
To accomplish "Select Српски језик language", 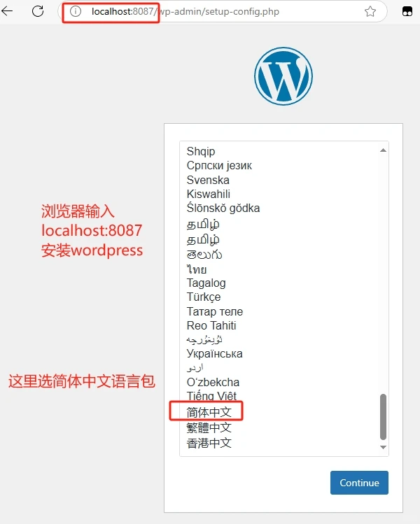I will tap(219, 165).
